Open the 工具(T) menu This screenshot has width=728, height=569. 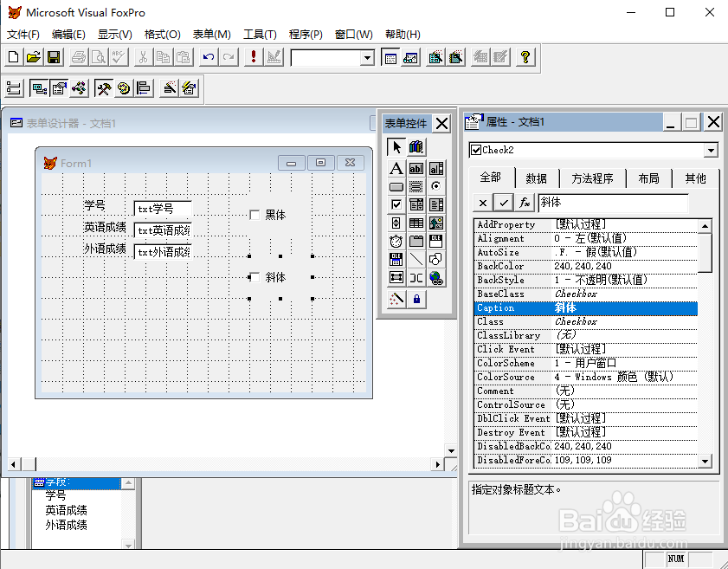pos(260,35)
